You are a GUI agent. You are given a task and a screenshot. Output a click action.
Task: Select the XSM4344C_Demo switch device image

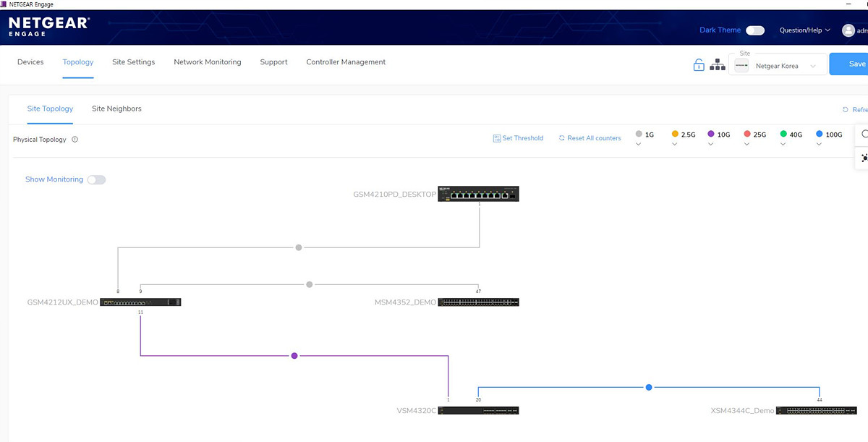point(816,410)
